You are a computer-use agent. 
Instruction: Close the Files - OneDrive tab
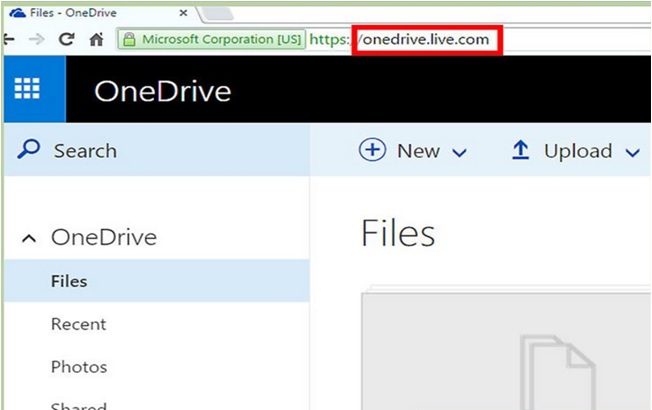183,13
